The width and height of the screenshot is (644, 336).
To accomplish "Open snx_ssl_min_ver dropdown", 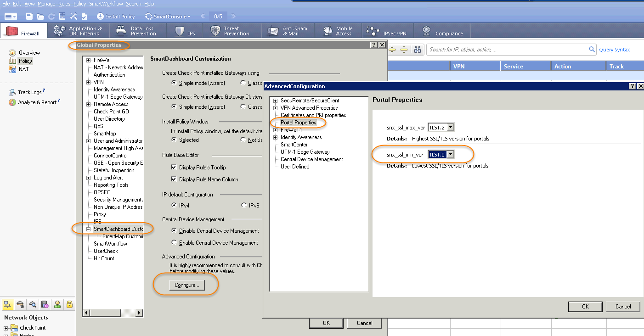I will [451, 155].
